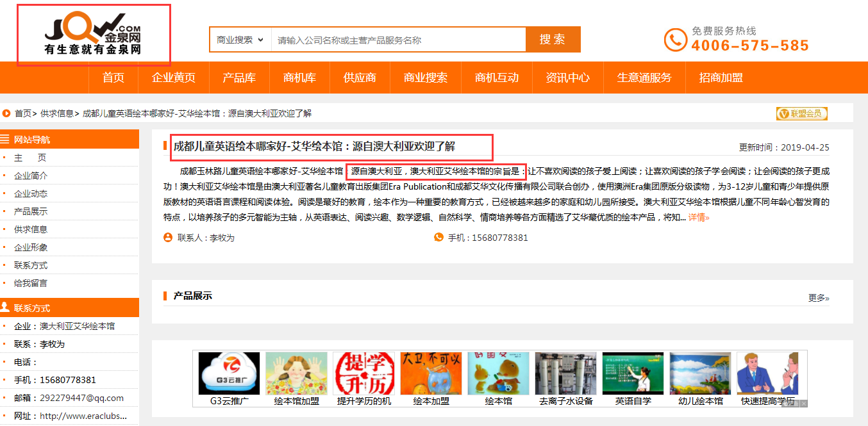Open 供求信息 in sidebar navigation
The image size is (868, 426).
[31, 229]
